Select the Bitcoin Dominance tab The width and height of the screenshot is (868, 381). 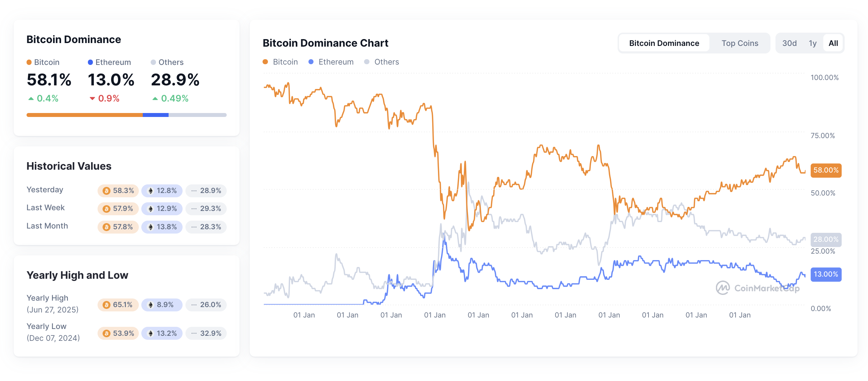pyautogui.click(x=664, y=43)
